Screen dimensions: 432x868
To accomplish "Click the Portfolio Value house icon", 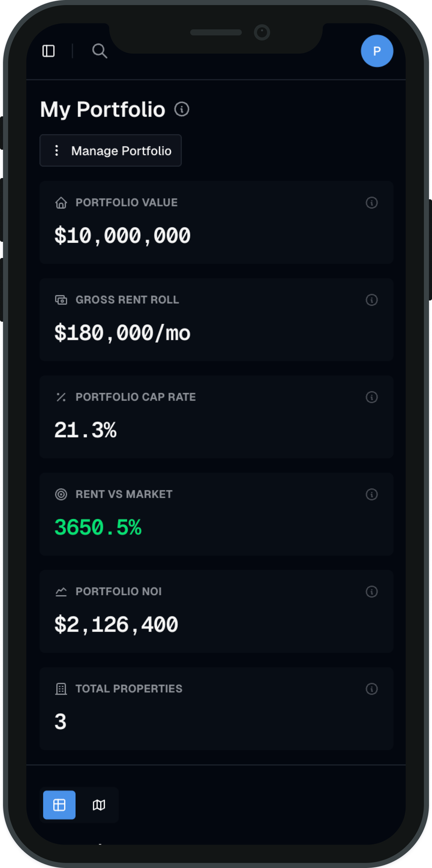I will coord(61,203).
